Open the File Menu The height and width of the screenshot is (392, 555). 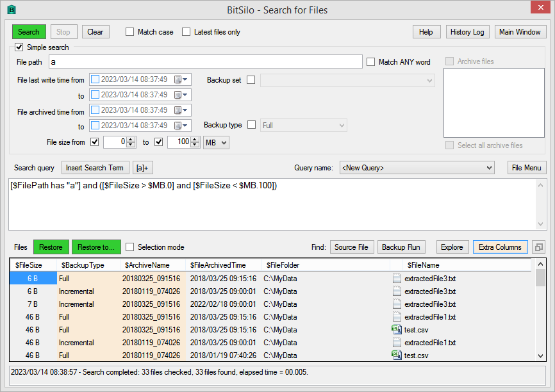click(x=527, y=168)
